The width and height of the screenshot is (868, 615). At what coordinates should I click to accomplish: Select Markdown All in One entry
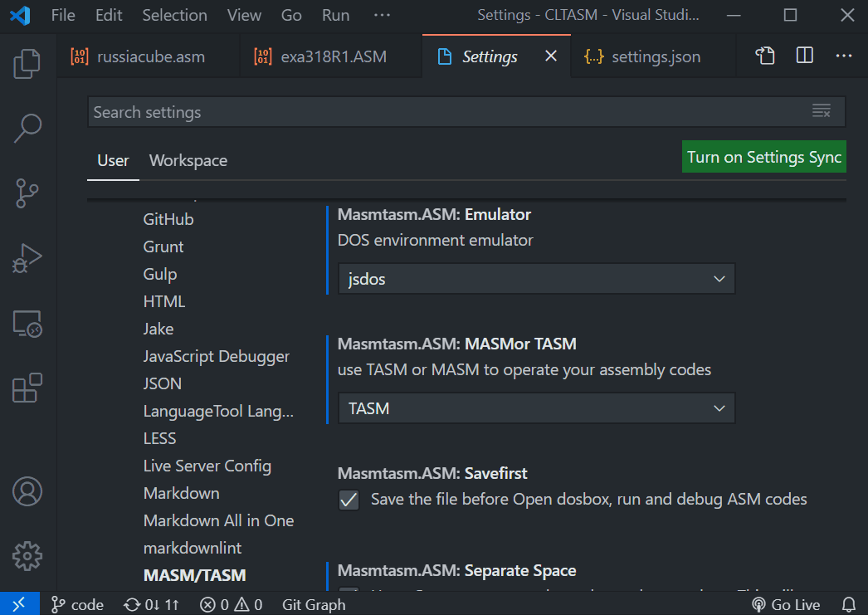(x=219, y=521)
